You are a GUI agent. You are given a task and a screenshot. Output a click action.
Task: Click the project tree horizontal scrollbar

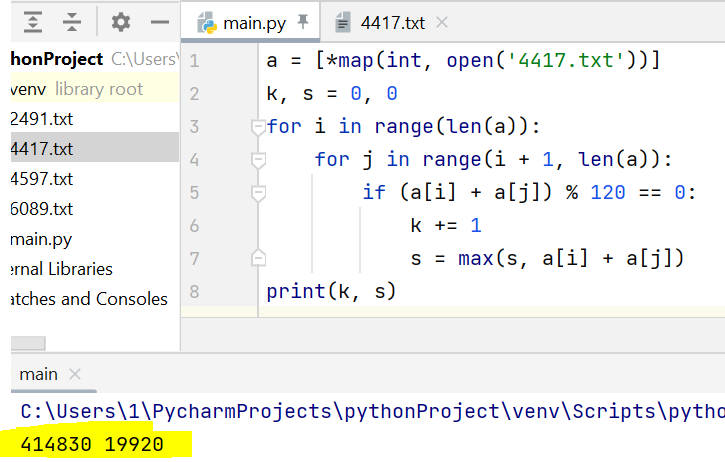click(x=28, y=343)
